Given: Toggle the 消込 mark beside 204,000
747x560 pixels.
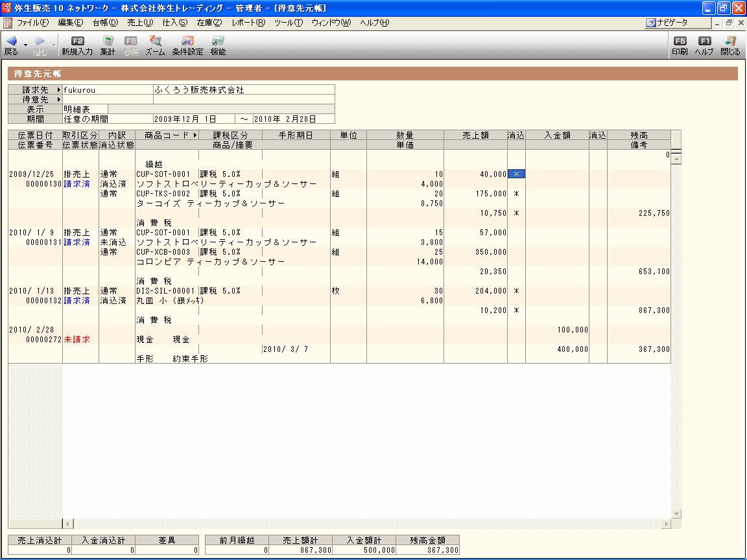Looking at the screenshot, I should coord(516,291).
